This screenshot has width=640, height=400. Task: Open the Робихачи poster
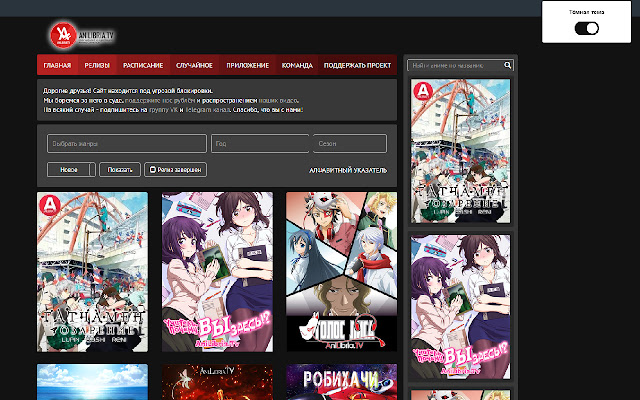341,382
